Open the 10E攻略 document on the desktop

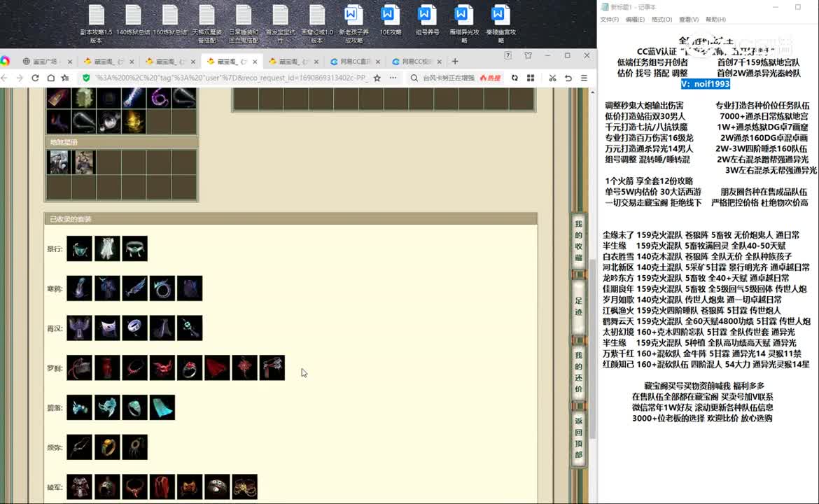390,20
